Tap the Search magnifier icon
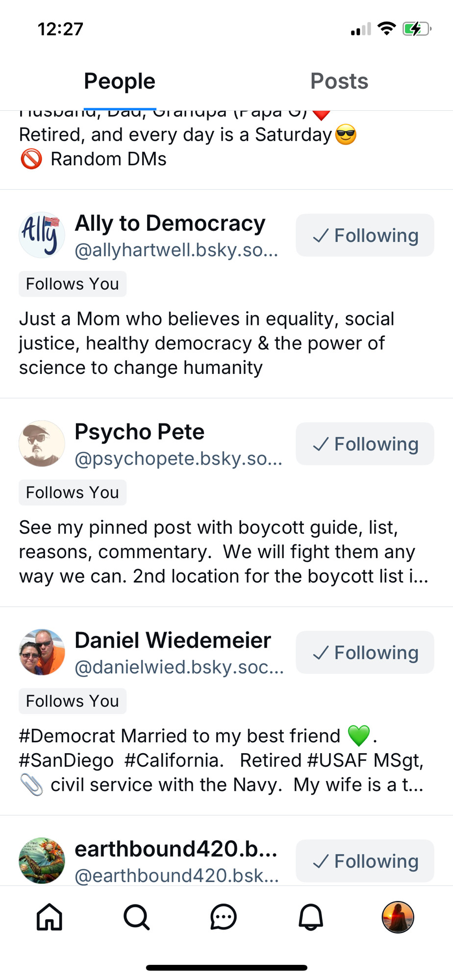 point(136,917)
